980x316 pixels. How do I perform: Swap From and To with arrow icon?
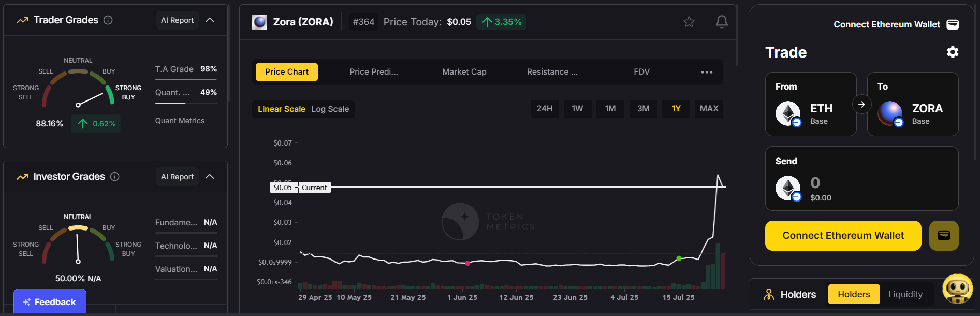861,104
